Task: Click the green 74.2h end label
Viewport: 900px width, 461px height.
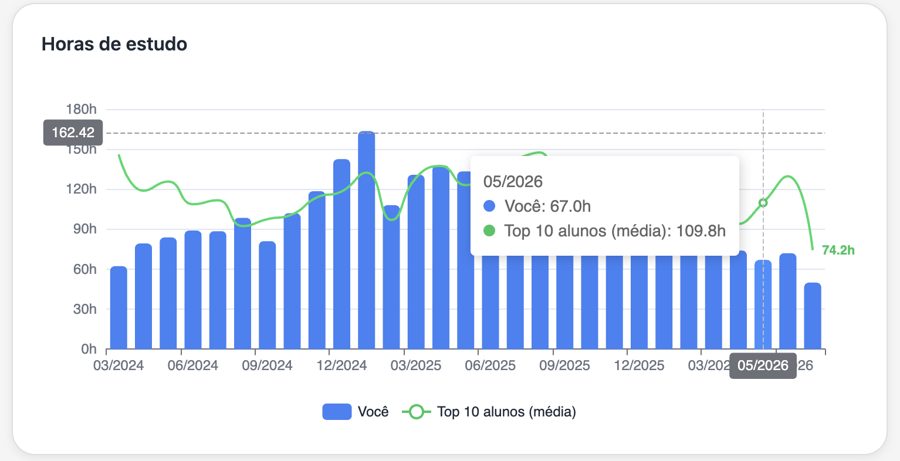Action: point(839,250)
